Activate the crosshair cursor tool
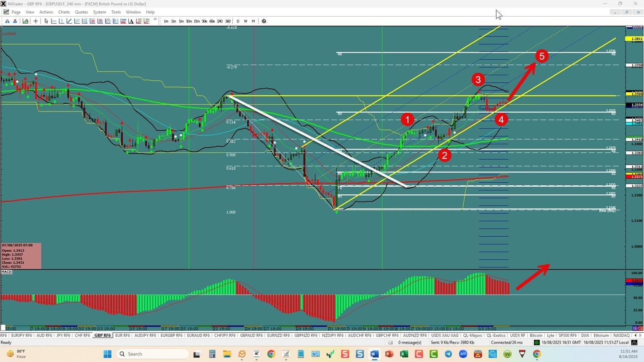Viewport: 644px width, 362px height. point(36,21)
